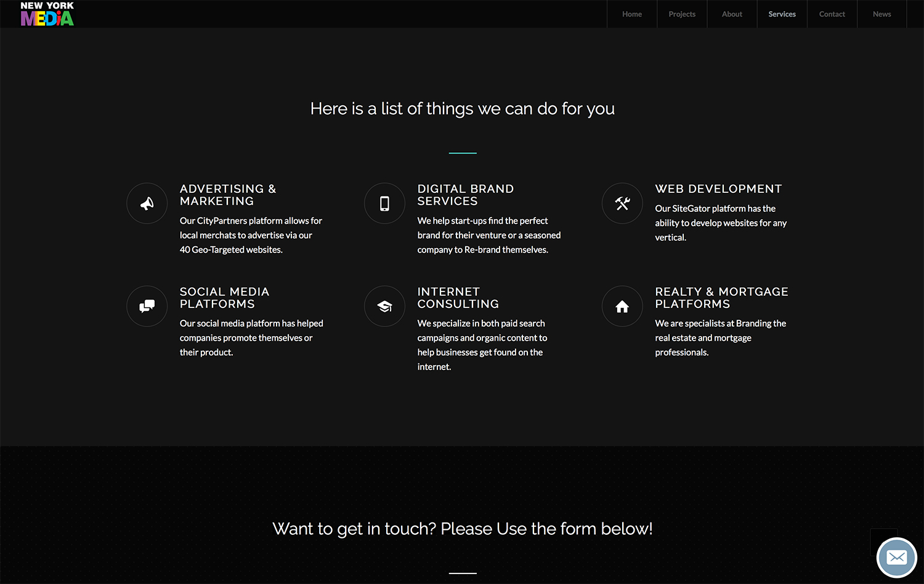
Task: Click 'Want to get in touch?' headline
Action: [463, 529]
